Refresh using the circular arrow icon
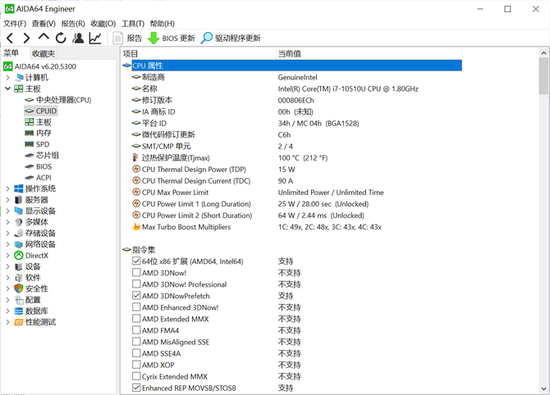 61,38
